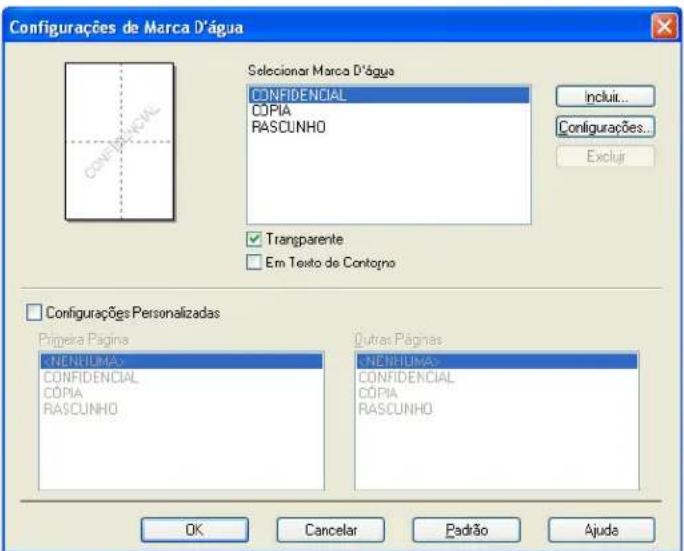Click the Incluir... button
Viewport: 684px width, 551px height.
(x=605, y=96)
